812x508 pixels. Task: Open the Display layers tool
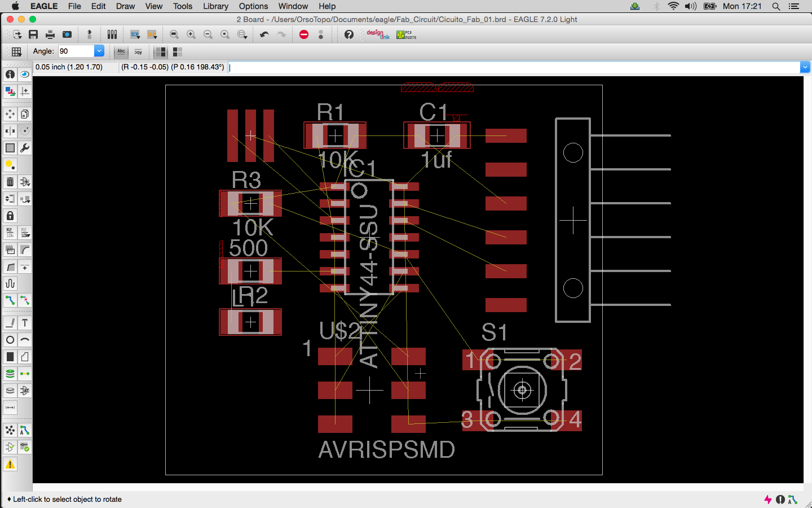10,91
